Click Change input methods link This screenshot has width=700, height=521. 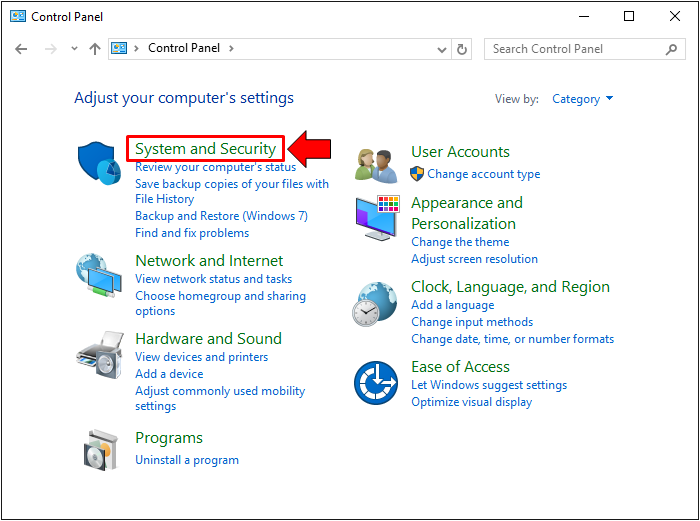click(x=472, y=322)
